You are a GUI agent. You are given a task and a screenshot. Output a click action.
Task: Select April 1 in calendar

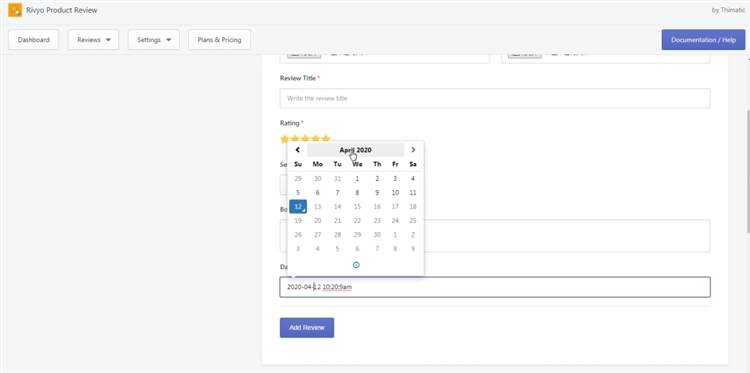pos(357,178)
